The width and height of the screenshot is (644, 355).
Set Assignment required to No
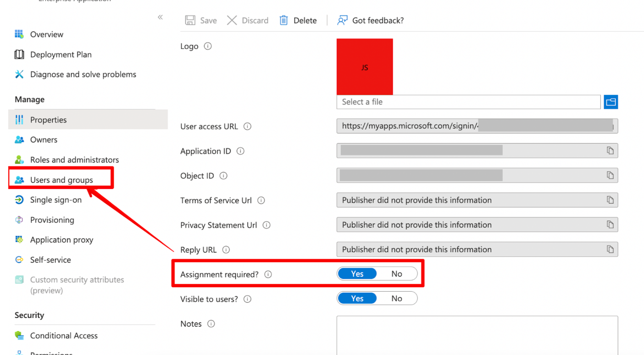point(397,274)
